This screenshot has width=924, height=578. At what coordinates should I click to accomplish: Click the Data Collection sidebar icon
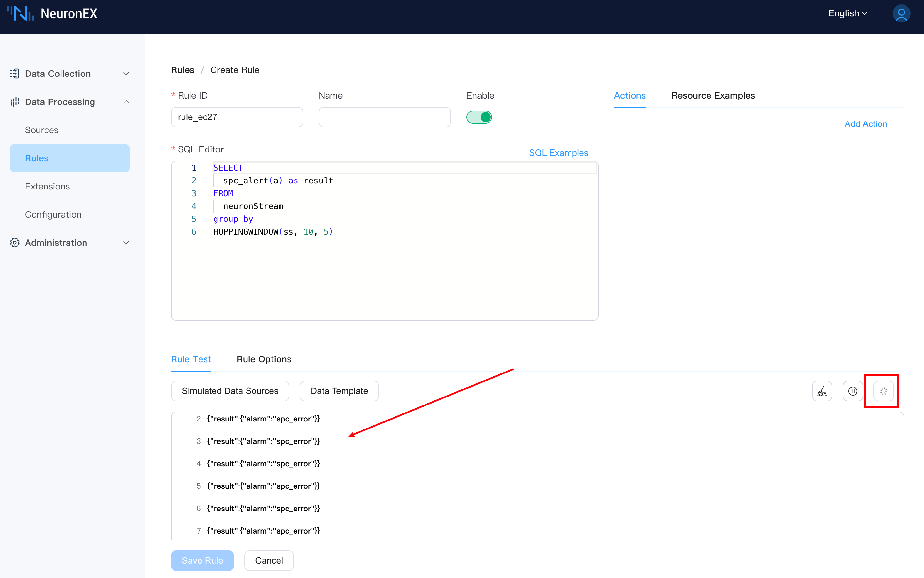(14, 74)
